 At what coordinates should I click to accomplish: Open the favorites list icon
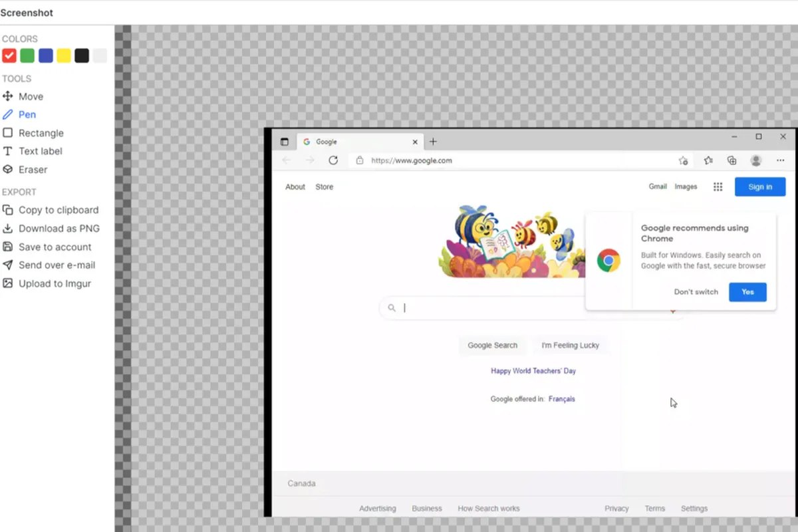[708, 160]
